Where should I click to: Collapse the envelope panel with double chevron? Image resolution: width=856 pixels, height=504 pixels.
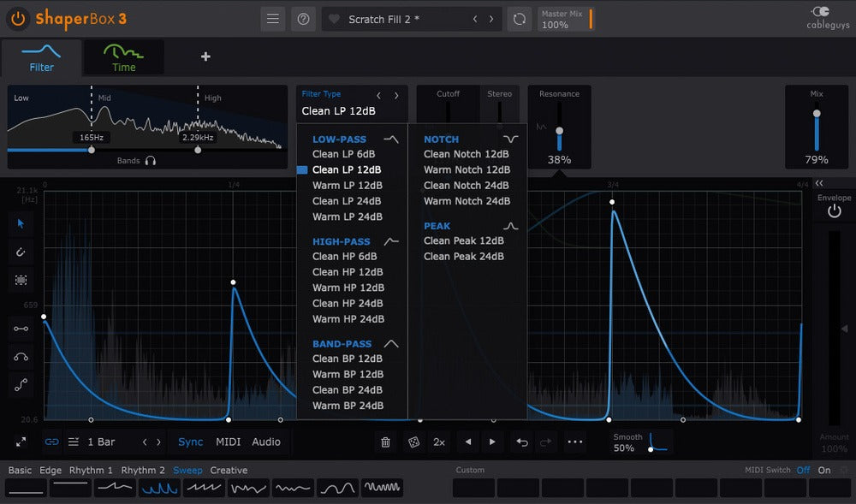(x=819, y=183)
